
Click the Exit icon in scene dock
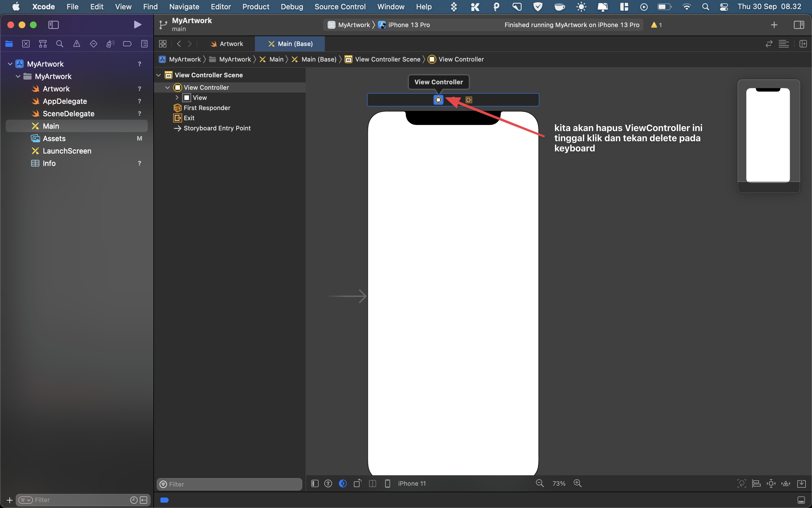point(469,100)
